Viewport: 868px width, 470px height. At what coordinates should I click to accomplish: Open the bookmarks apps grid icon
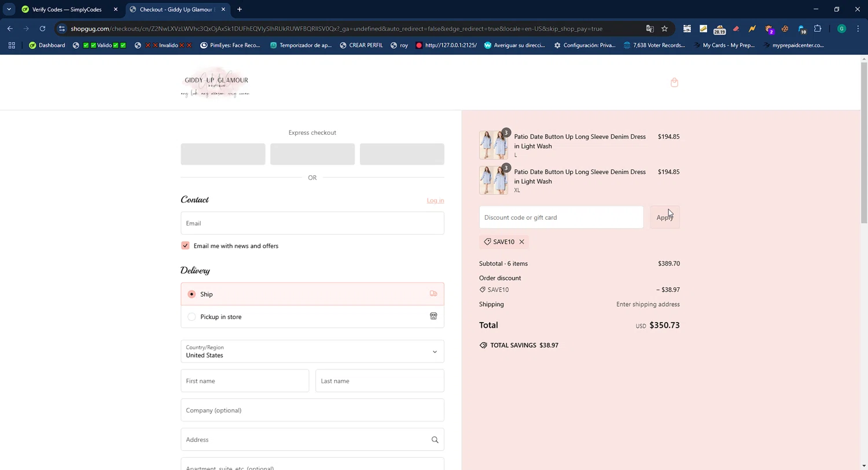[x=12, y=45]
